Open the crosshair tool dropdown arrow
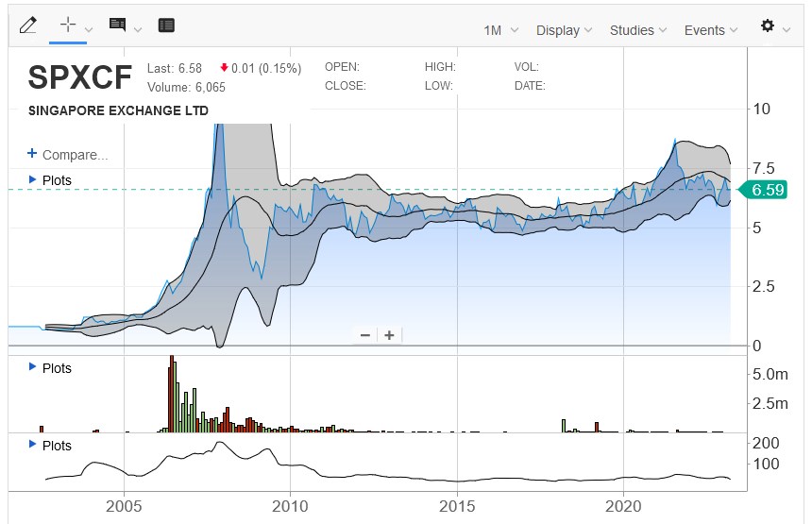Viewport: 812px width, 524px height. [89, 30]
